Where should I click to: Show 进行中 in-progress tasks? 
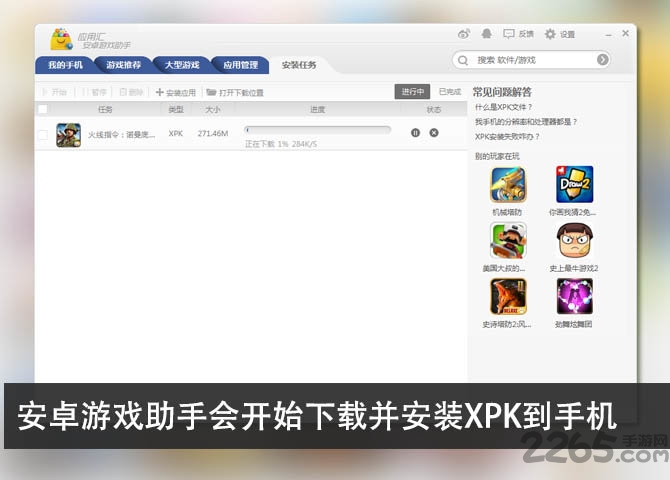tap(412, 91)
